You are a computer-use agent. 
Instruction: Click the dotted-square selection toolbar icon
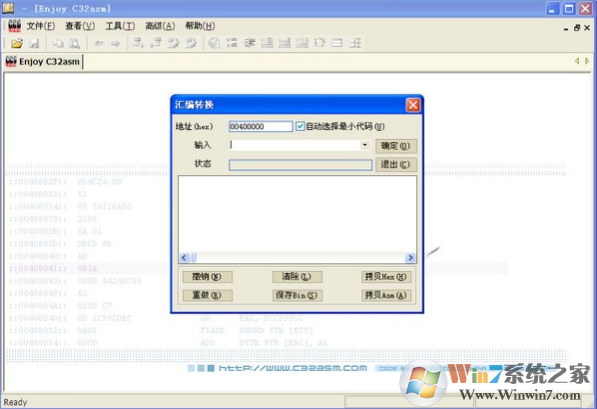[320, 43]
